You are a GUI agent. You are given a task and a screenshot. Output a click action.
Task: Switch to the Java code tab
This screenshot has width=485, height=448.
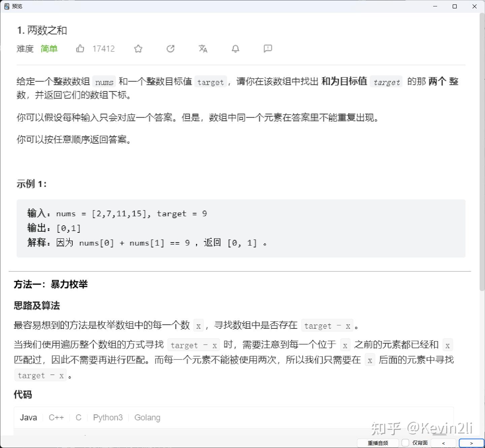[28, 417]
